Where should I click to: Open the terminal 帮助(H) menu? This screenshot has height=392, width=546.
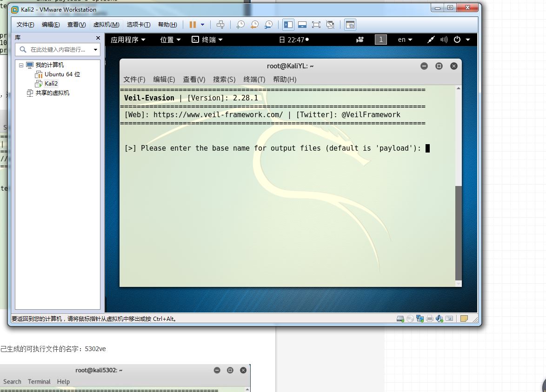click(x=285, y=80)
